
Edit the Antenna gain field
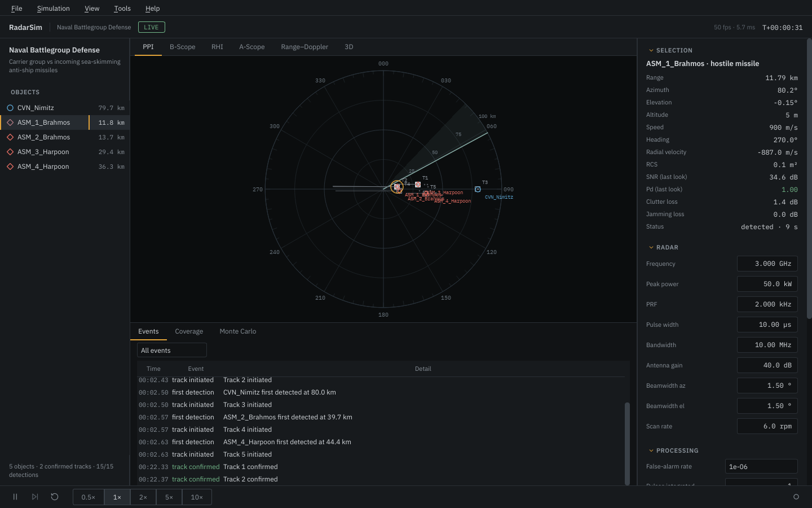(x=767, y=365)
